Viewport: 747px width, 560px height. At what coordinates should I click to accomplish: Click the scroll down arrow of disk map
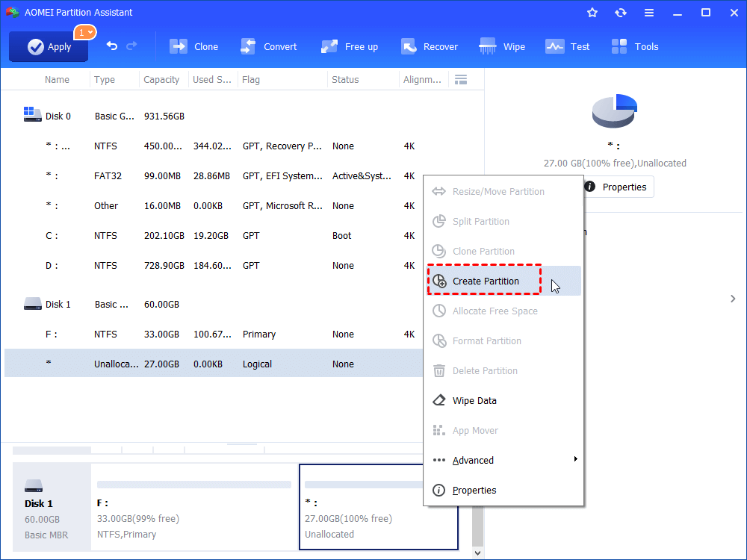click(x=477, y=553)
